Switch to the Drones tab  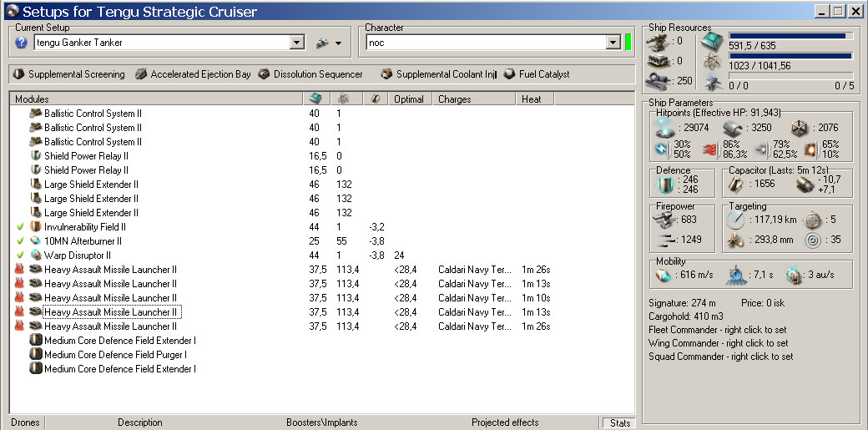click(26, 422)
